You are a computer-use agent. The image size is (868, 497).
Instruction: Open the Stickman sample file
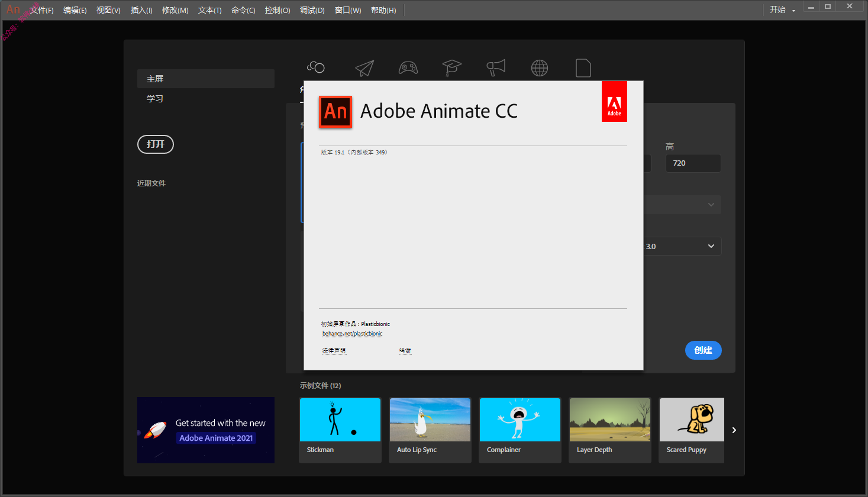(340, 430)
